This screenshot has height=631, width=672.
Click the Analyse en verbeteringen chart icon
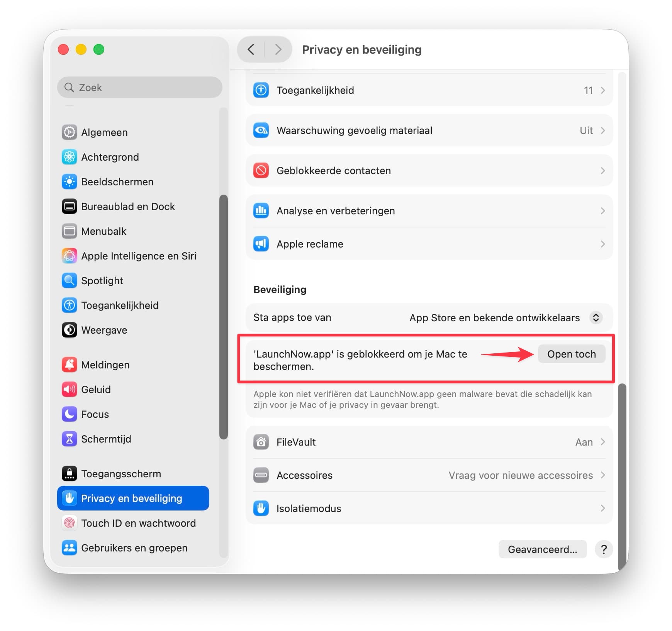(261, 211)
